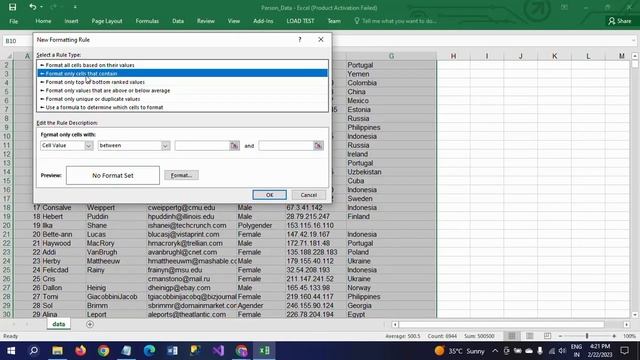This screenshot has height=360, width=640.
Task: Open the Formulas tab
Action: point(147,21)
